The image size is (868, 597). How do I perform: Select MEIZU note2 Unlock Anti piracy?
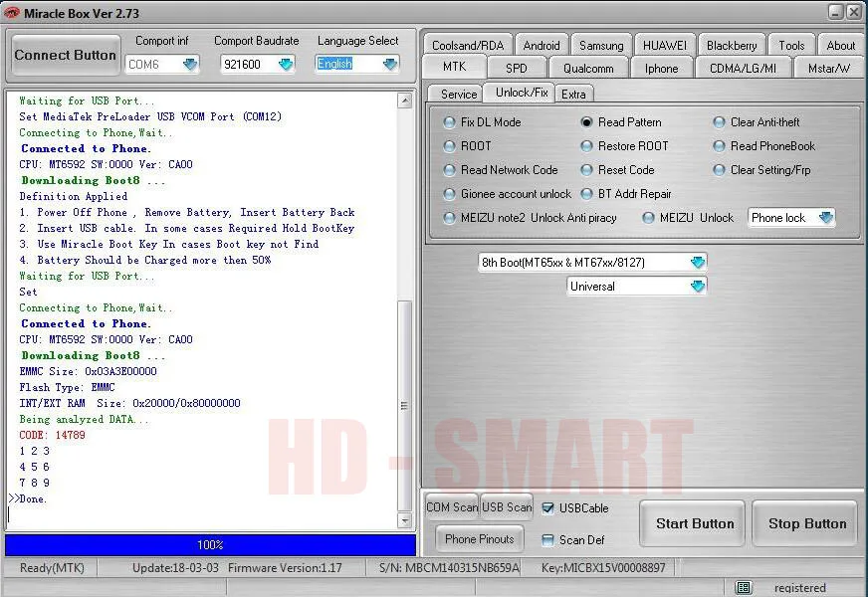click(450, 218)
